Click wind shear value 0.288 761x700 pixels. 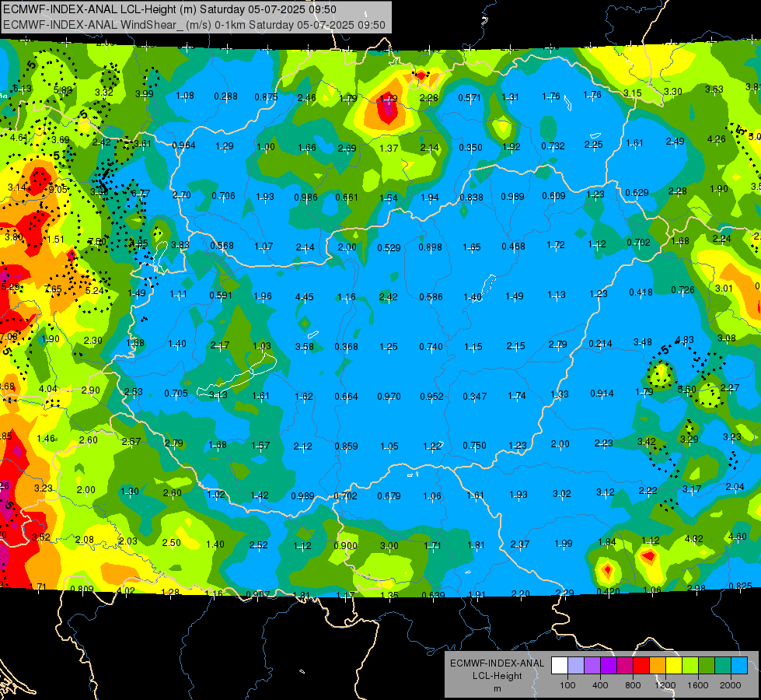[x=225, y=96]
